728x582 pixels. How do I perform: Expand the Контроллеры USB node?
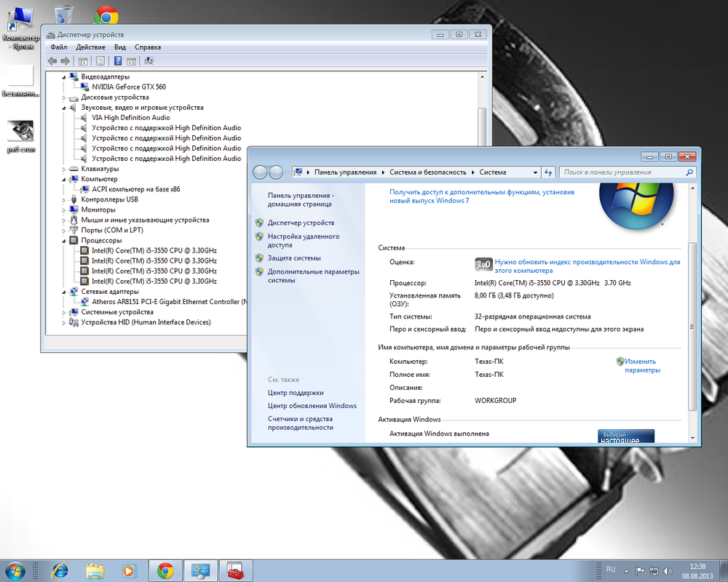tap(64, 199)
